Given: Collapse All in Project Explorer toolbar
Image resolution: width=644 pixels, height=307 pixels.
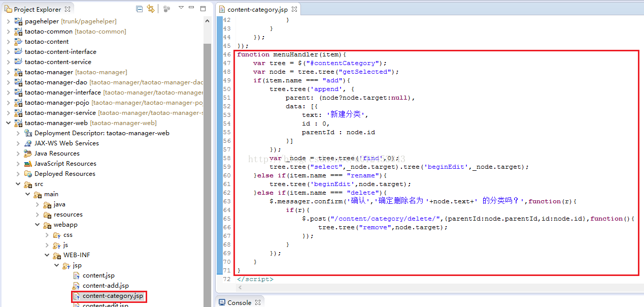Looking at the screenshot, I should point(140,9).
